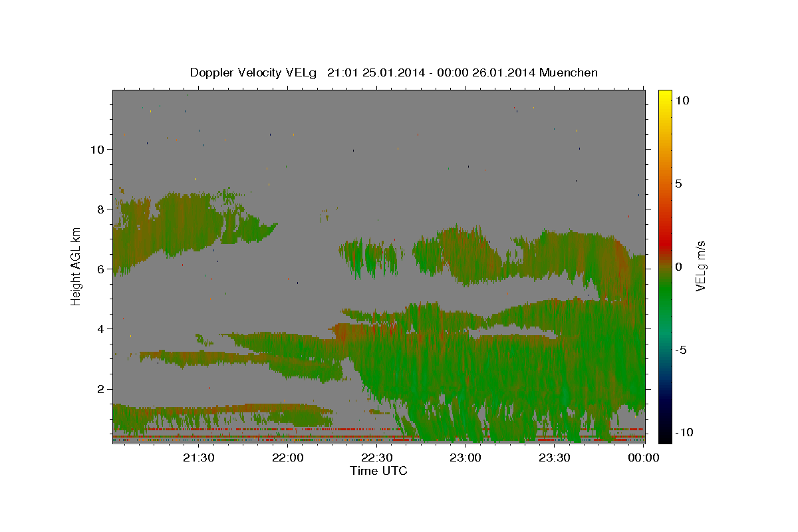Image resolution: width=798 pixels, height=532 pixels.
Task: Click the yellow top of the colorbar
Action: point(664,95)
